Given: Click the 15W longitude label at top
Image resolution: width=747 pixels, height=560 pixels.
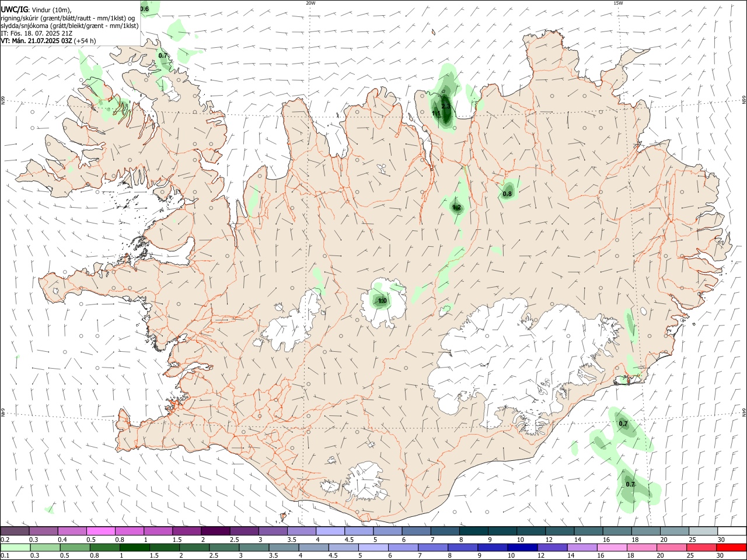Looking at the screenshot, I should [618, 3].
